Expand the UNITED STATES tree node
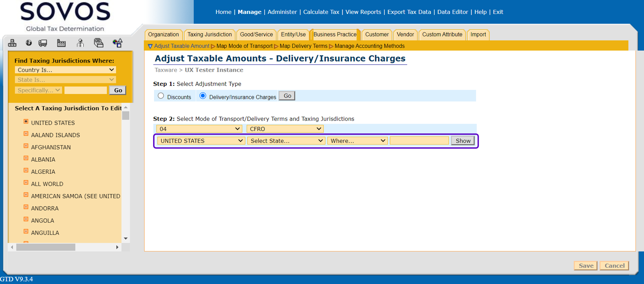 (x=26, y=121)
